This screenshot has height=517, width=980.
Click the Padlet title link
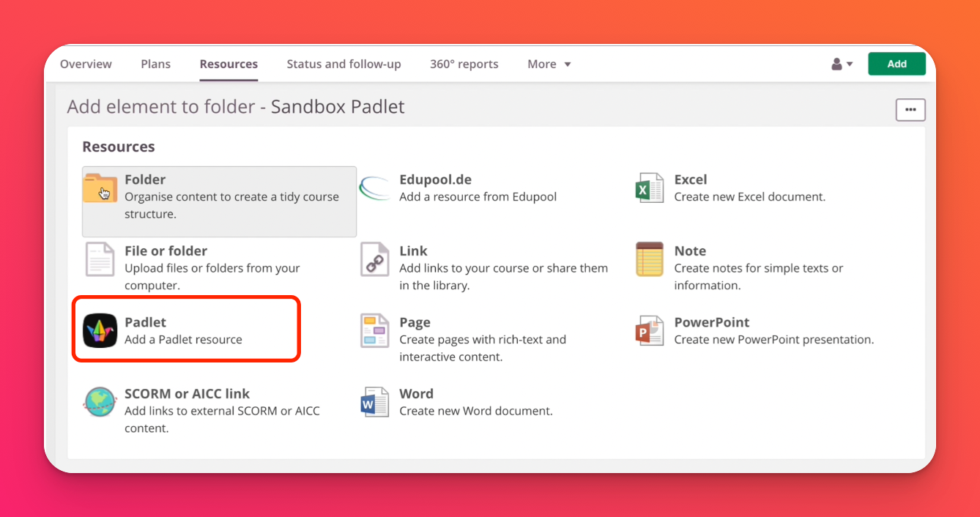(145, 322)
